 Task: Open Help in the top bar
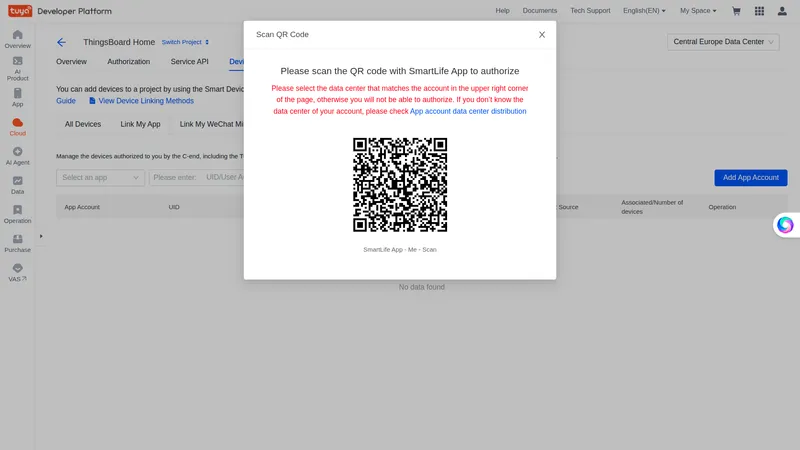pos(502,11)
